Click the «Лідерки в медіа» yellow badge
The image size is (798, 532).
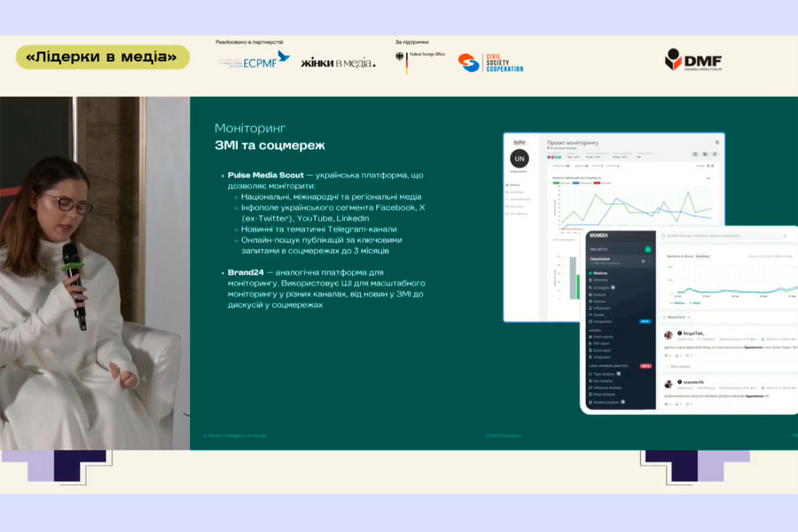[103, 57]
